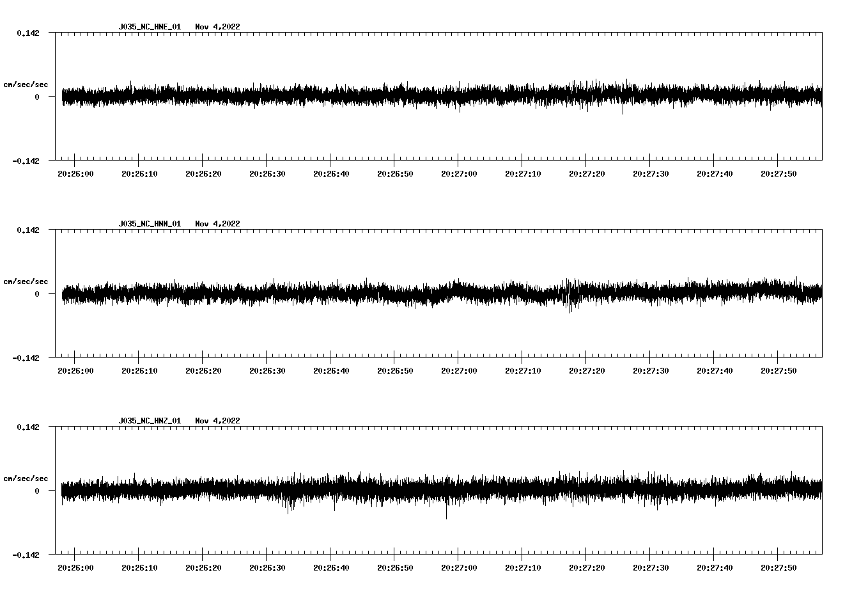Click the 0.142 upper limit on the HNE axis
Screen dimensions: 868x591
tap(27, 33)
